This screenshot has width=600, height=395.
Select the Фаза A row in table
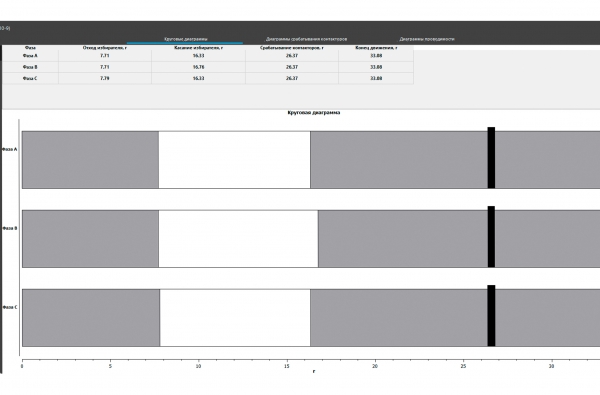tap(208, 55)
